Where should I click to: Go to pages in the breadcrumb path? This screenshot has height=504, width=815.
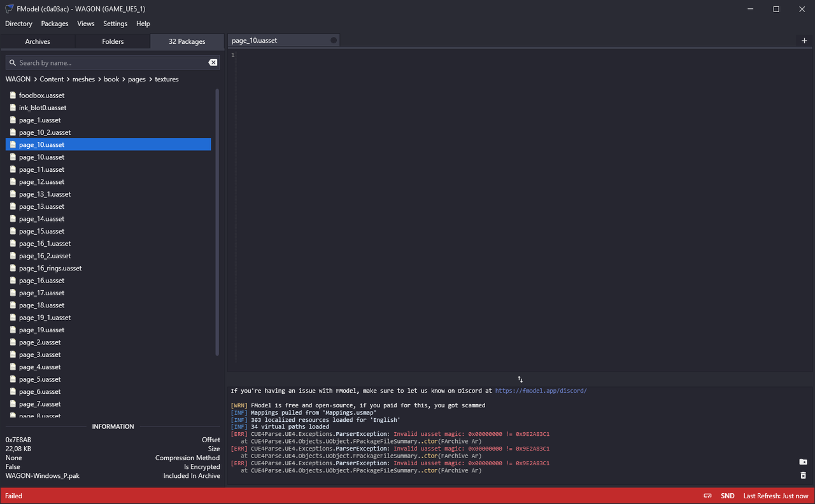(137, 80)
